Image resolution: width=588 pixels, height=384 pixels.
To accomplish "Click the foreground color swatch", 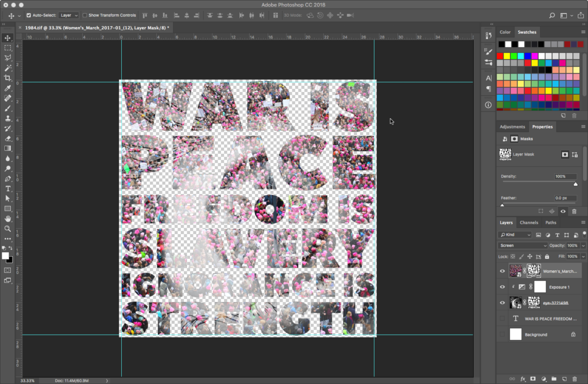I will 5,255.
